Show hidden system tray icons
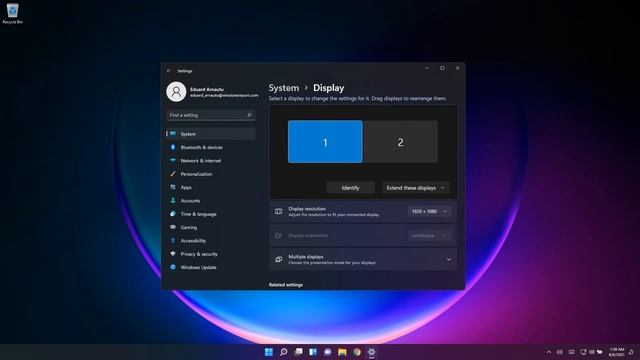 [549, 352]
